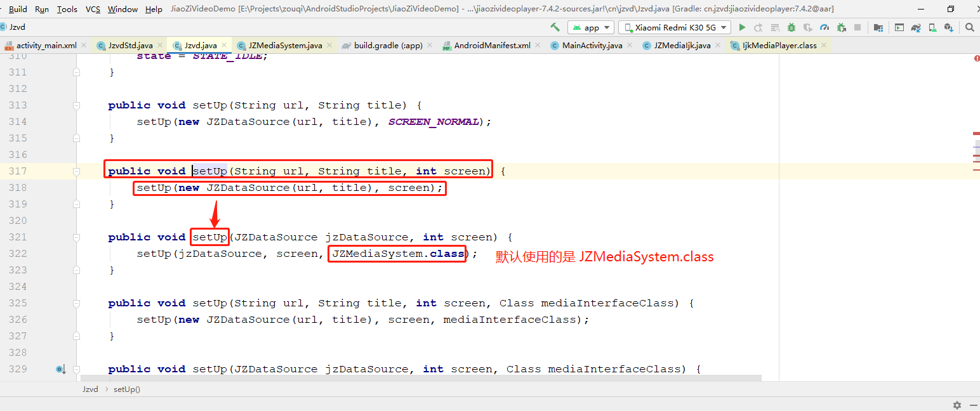Open Project Structure folder icon
The image size is (980, 411).
pyautogui.click(x=878, y=27)
